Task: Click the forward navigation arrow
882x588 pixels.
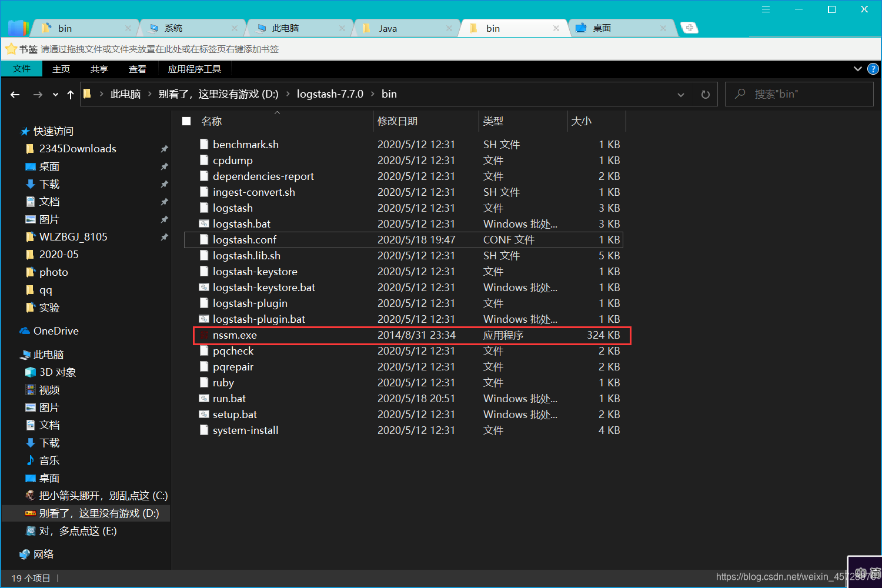Action: point(38,94)
